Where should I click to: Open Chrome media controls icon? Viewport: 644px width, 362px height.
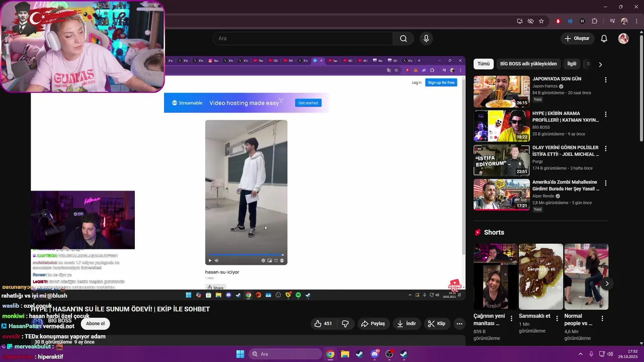tap(612, 21)
